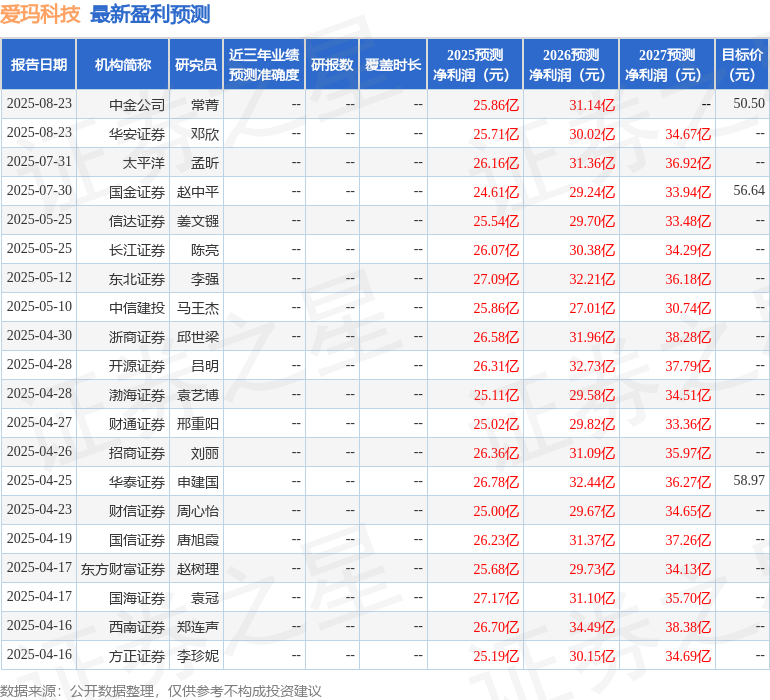Click researcher 李珍妮

point(198,655)
